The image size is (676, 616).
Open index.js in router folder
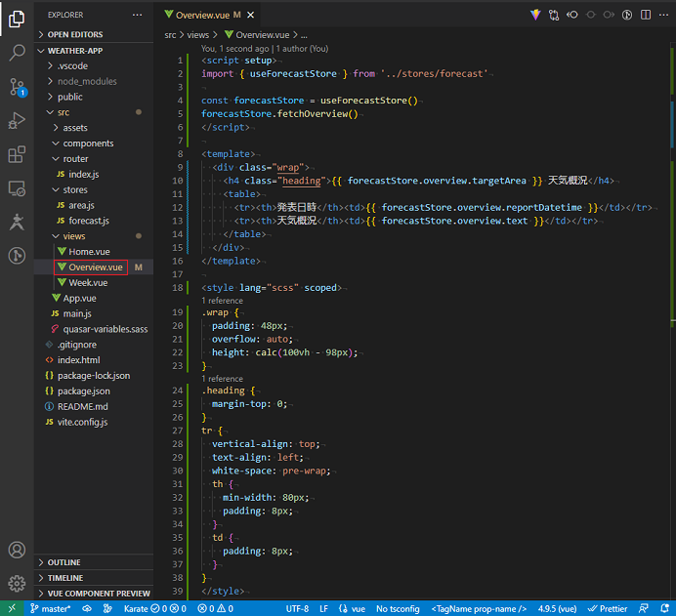(94, 175)
